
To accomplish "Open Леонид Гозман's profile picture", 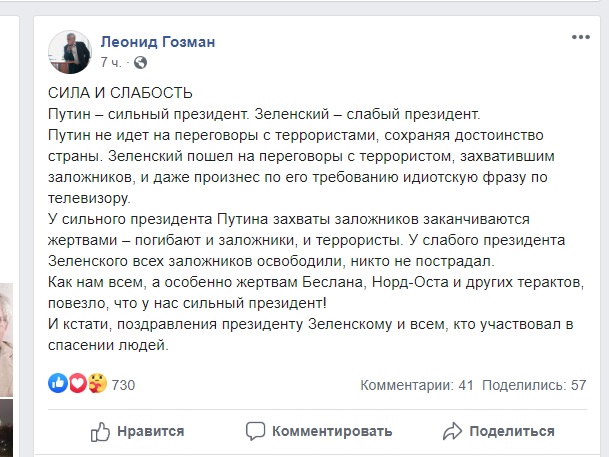I will click(x=72, y=49).
